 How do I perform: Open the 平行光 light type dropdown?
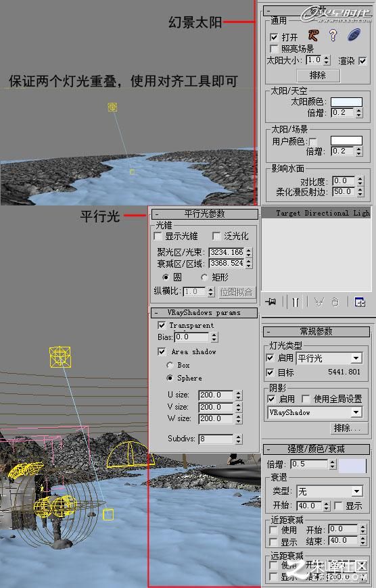pos(329,358)
